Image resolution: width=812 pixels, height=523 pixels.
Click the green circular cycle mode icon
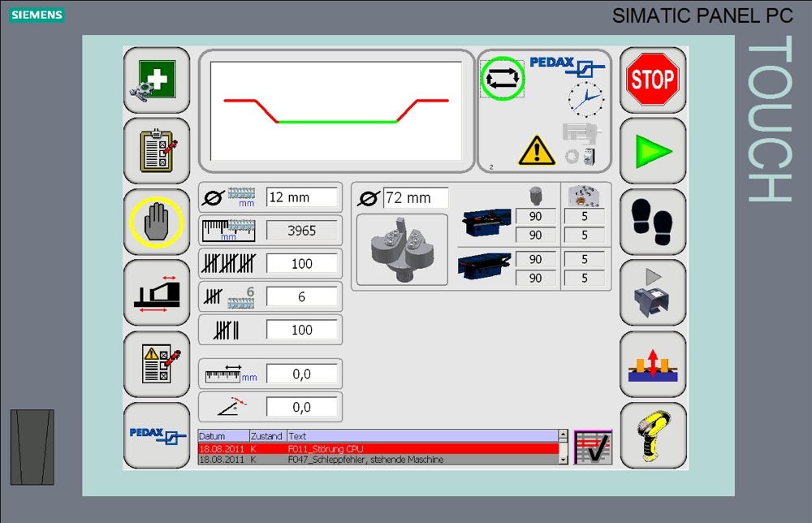(503, 79)
